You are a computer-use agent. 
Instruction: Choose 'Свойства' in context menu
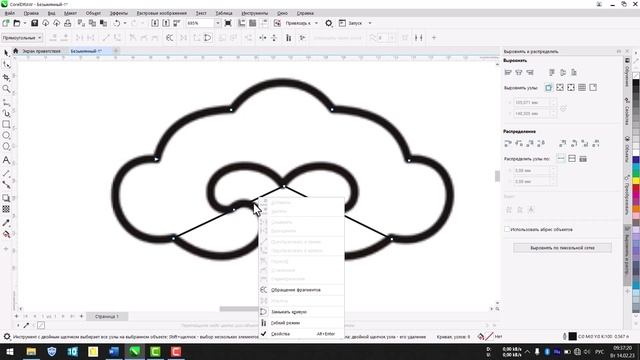[x=301, y=334]
